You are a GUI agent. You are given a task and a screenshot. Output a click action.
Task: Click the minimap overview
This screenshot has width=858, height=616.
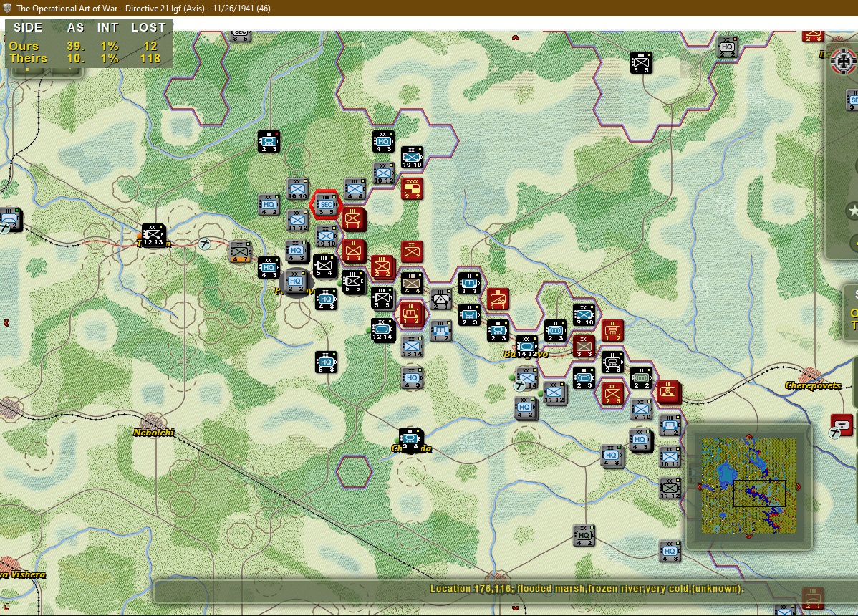coord(748,486)
